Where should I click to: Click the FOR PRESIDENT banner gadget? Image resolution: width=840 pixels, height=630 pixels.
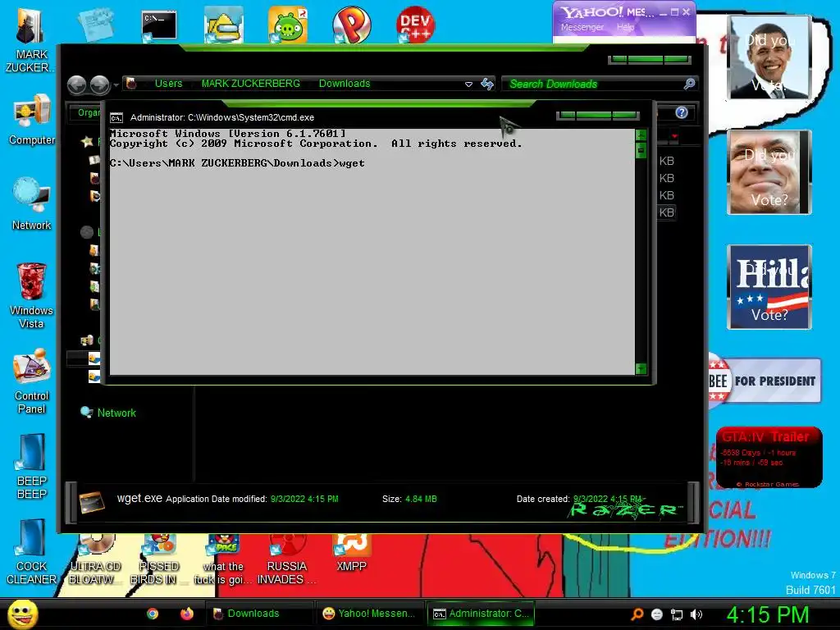[765, 381]
